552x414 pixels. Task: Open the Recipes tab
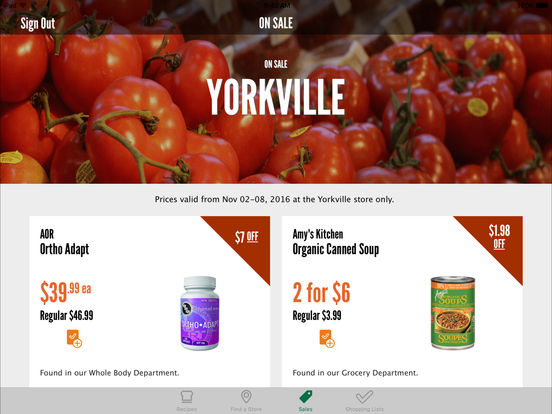pyautogui.click(x=187, y=401)
